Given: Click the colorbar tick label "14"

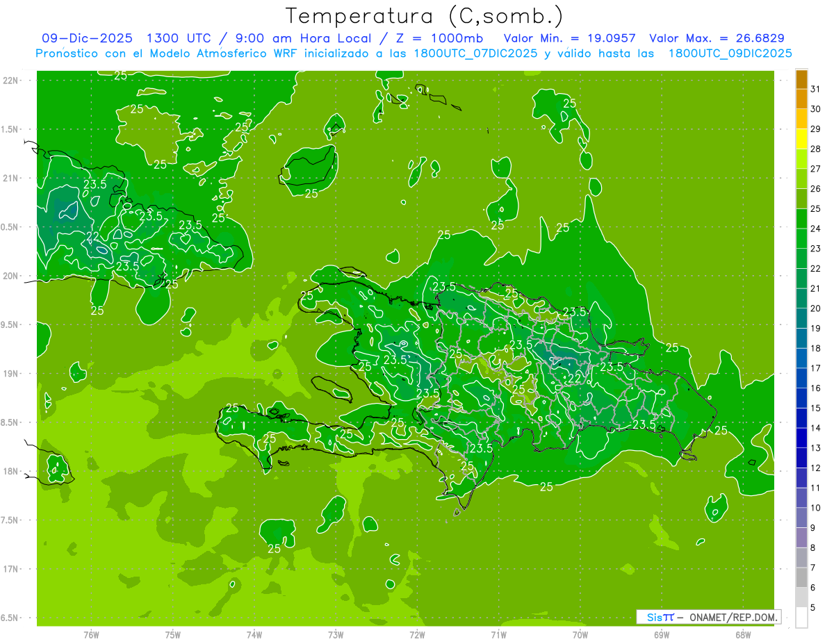Looking at the screenshot, I should 816,428.
